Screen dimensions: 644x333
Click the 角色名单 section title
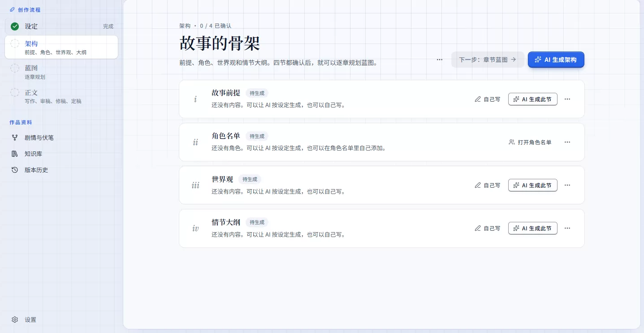click(x=226, y=136)
